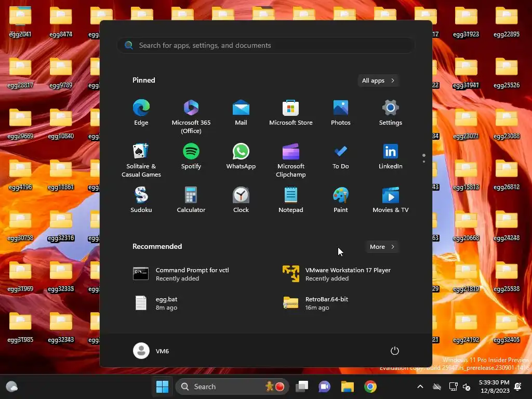Select the egg11861 desktop folder

click(x=61, y=175)
